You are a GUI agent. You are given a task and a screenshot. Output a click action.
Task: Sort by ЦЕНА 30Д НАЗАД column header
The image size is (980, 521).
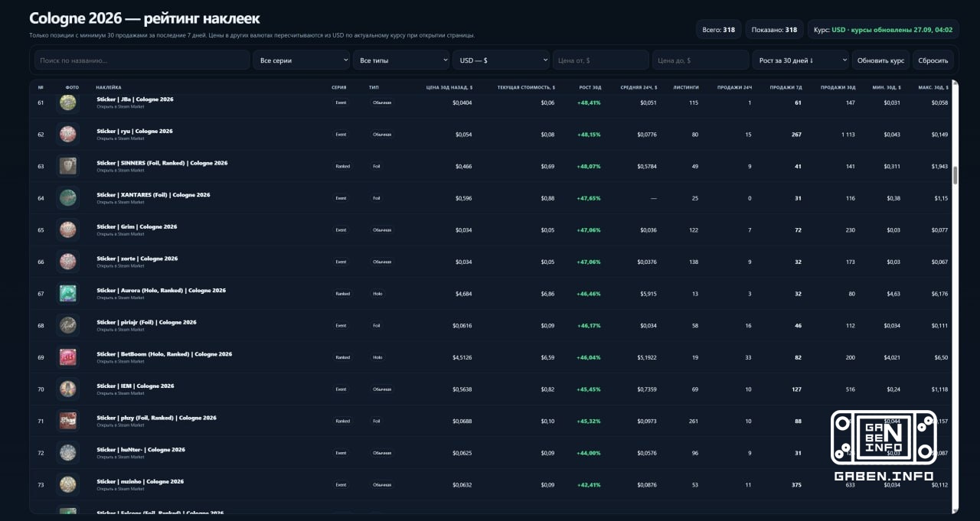[x=449, y=87]
